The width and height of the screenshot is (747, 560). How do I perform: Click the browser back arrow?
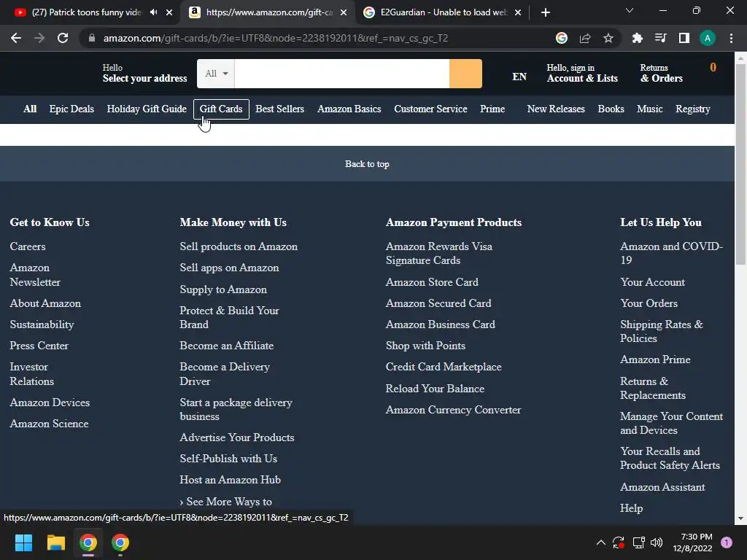pyautogui.click(x=16, y=38)
